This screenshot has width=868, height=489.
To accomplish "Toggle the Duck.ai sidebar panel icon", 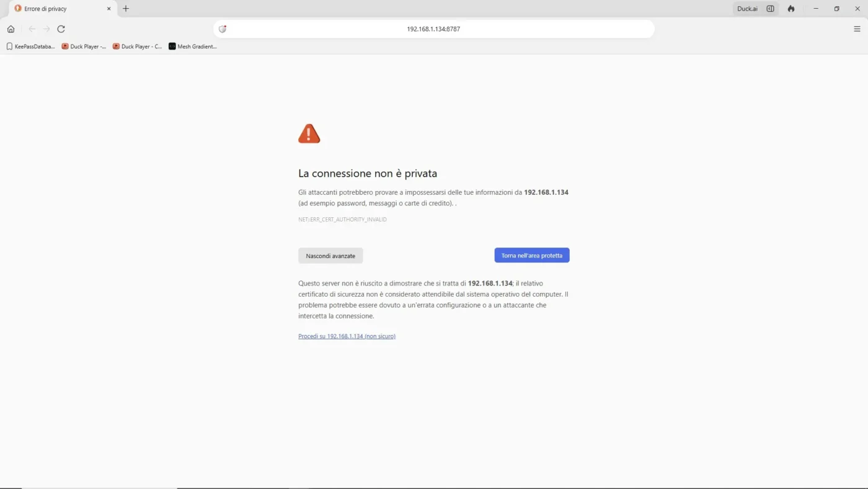I will point(770,9).
